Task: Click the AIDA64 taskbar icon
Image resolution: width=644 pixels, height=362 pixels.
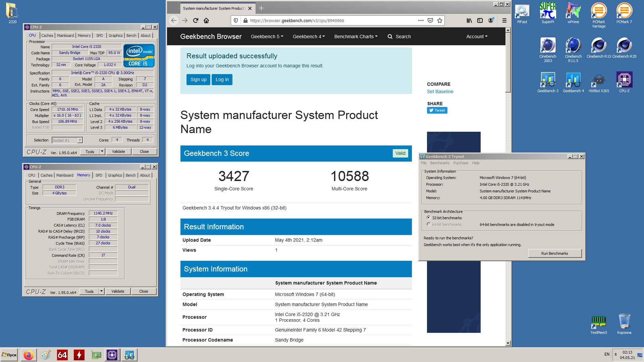Action: [62, 355]
